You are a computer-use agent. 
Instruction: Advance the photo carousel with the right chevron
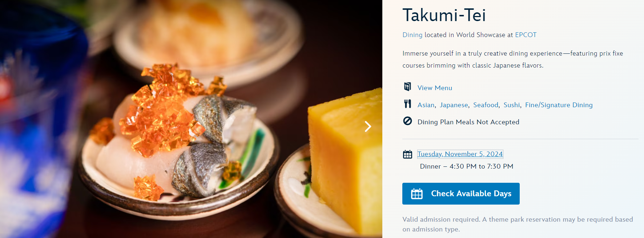pos(368,126)
